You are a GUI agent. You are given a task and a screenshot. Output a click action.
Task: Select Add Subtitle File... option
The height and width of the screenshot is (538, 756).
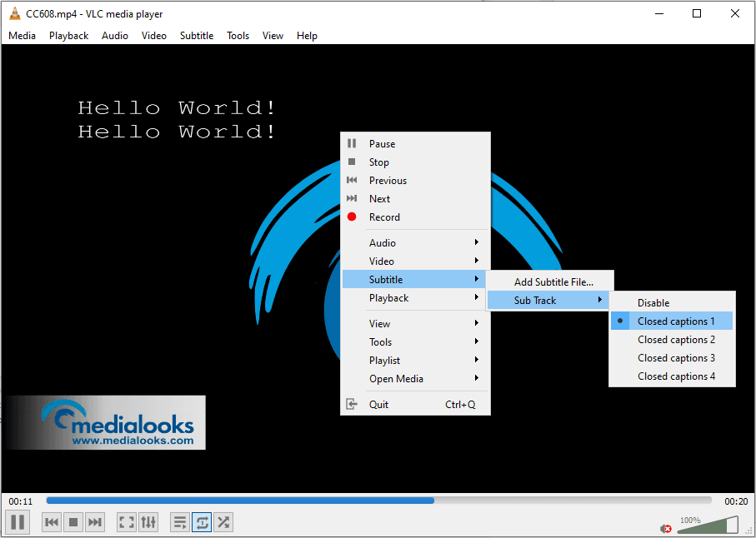point(549,282)
